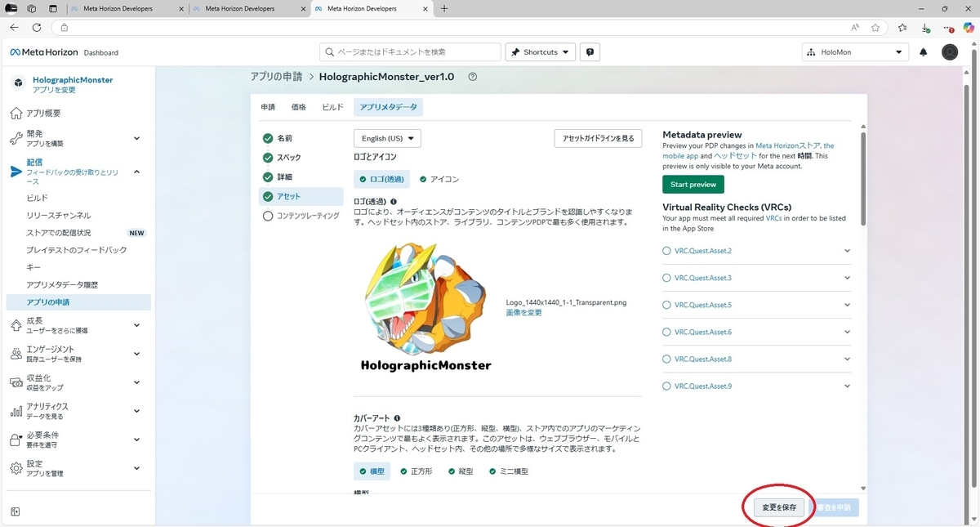Screen dimensions: 980x527
Task: Select the アイコン asset option
Action: pos(439,179)
